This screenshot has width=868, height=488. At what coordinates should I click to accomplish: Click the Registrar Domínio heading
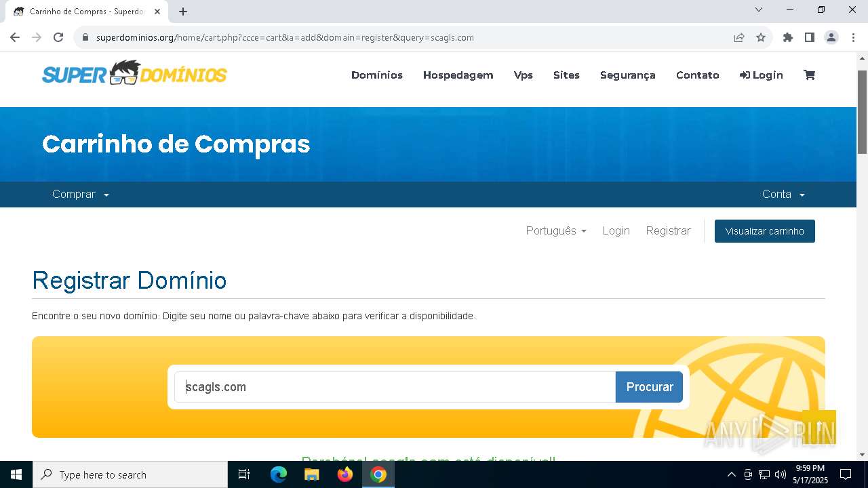130,280
